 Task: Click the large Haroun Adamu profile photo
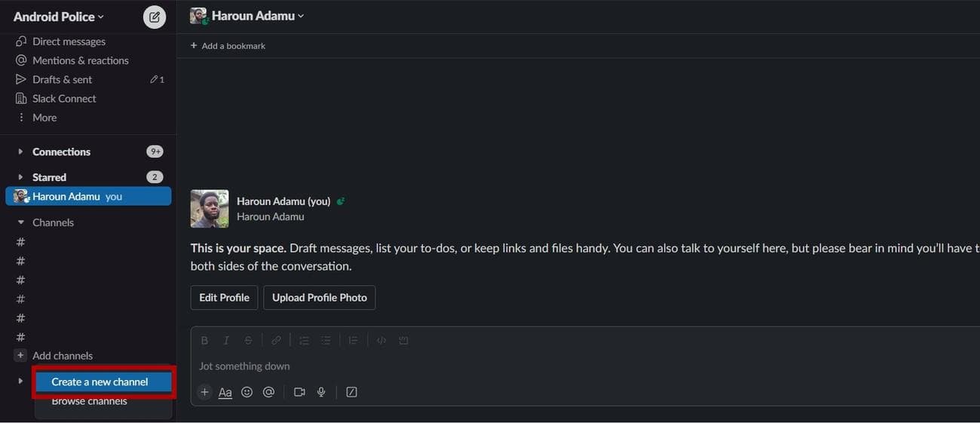tap(209, 209)
